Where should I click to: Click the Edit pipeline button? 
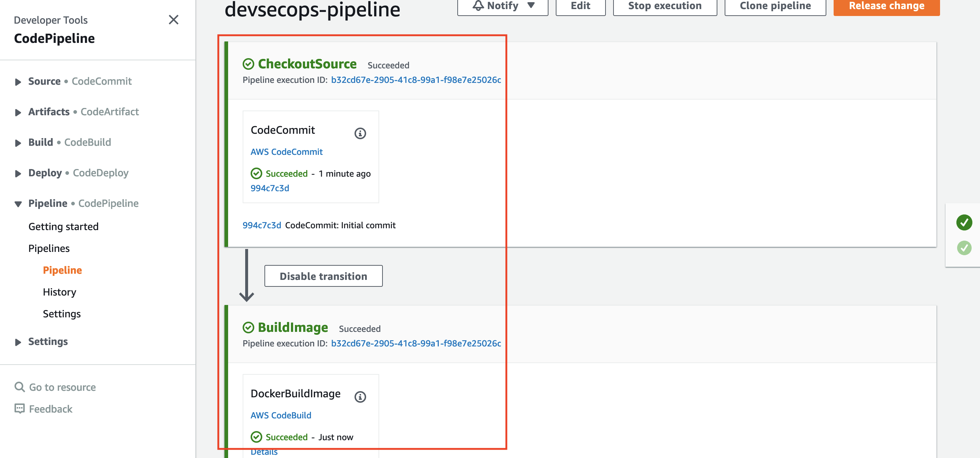(580, 6)
